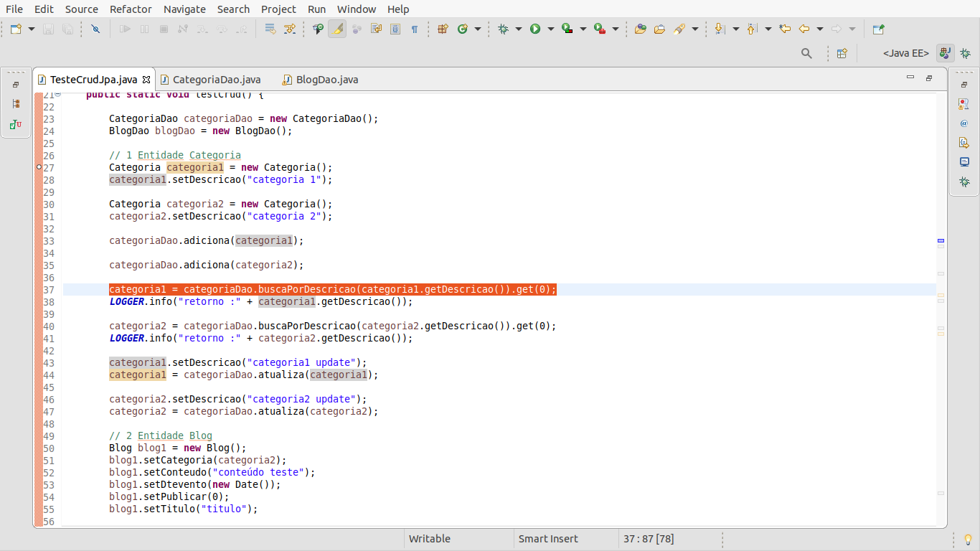Open the Navigate menu

tap(184, 9)
